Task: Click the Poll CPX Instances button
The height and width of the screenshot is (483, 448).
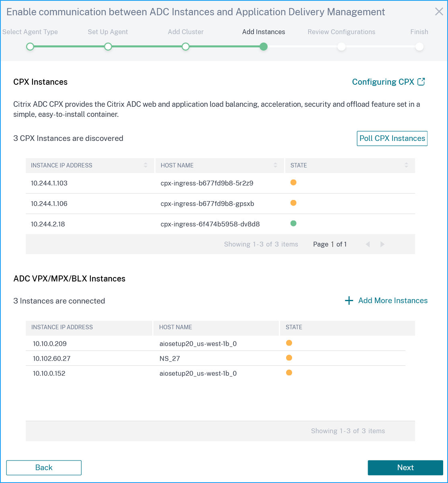Action: (392, 139)
